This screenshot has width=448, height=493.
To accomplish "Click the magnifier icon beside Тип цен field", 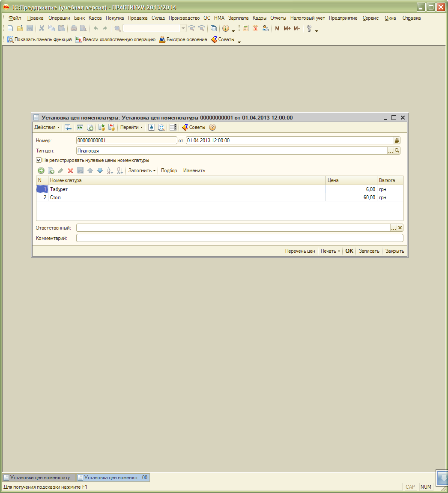I will 397,151.
